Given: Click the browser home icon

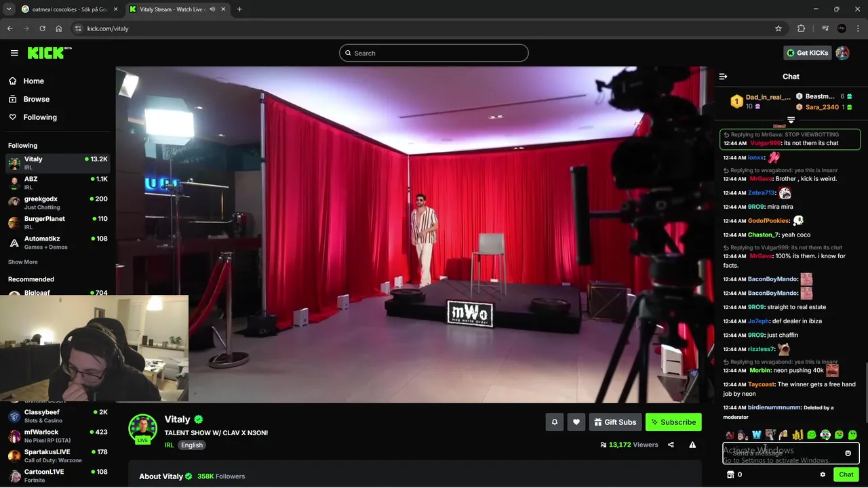Looking at the screenshot, I should (58, 28).
